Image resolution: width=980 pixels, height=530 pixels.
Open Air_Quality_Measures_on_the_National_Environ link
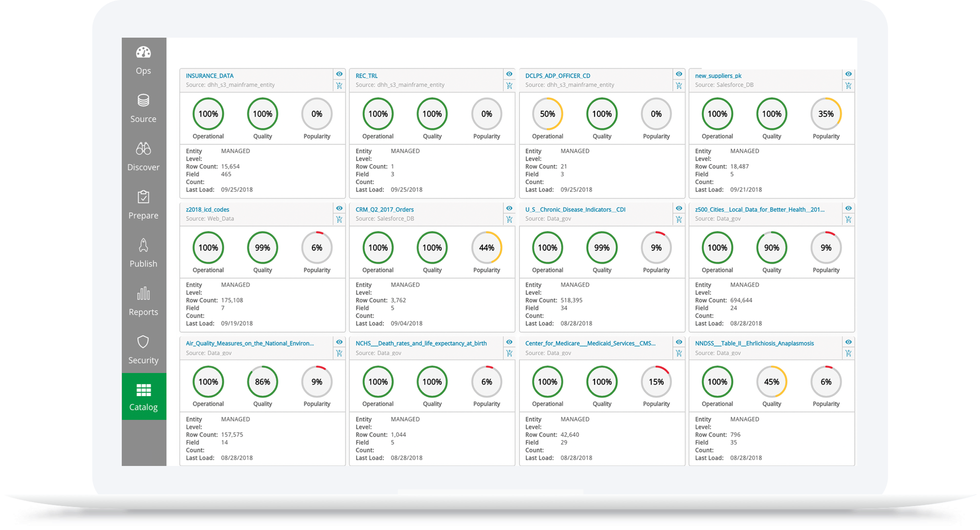click(250, 343)
